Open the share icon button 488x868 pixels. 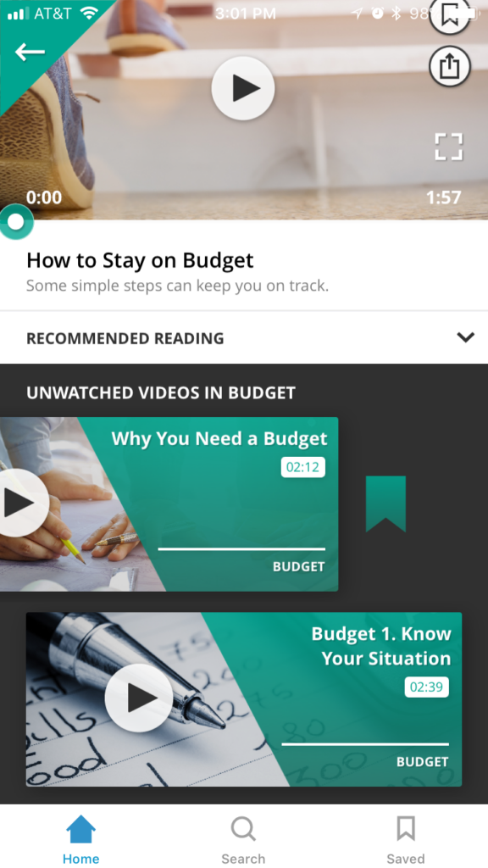450,66
